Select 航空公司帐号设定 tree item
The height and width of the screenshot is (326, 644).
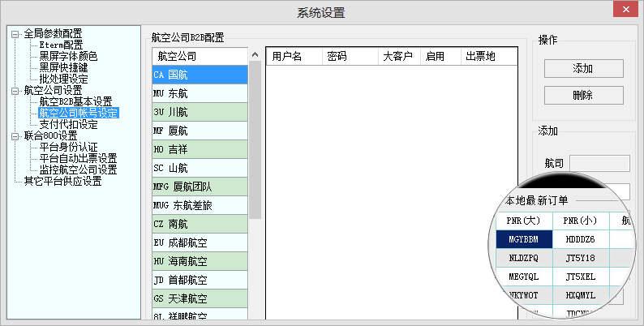(79, 113)
